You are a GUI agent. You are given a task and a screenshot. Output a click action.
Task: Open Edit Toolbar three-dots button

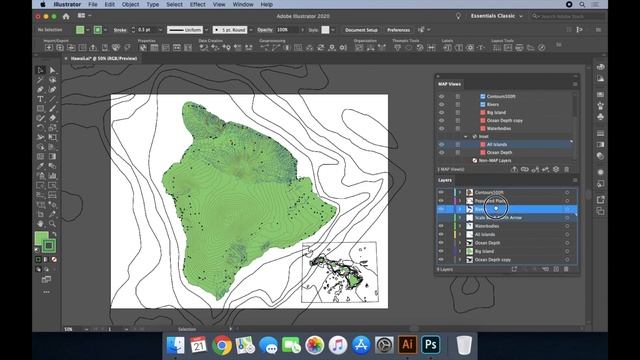pos(47,292)
